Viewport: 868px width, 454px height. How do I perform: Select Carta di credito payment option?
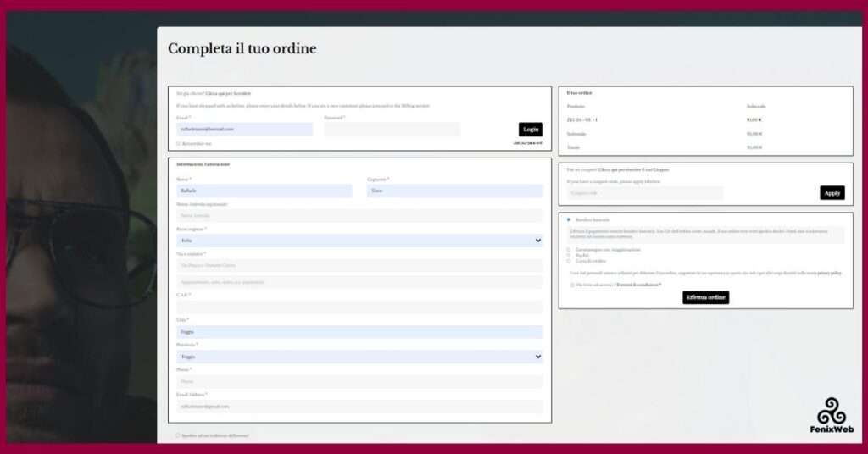[569, 261]
